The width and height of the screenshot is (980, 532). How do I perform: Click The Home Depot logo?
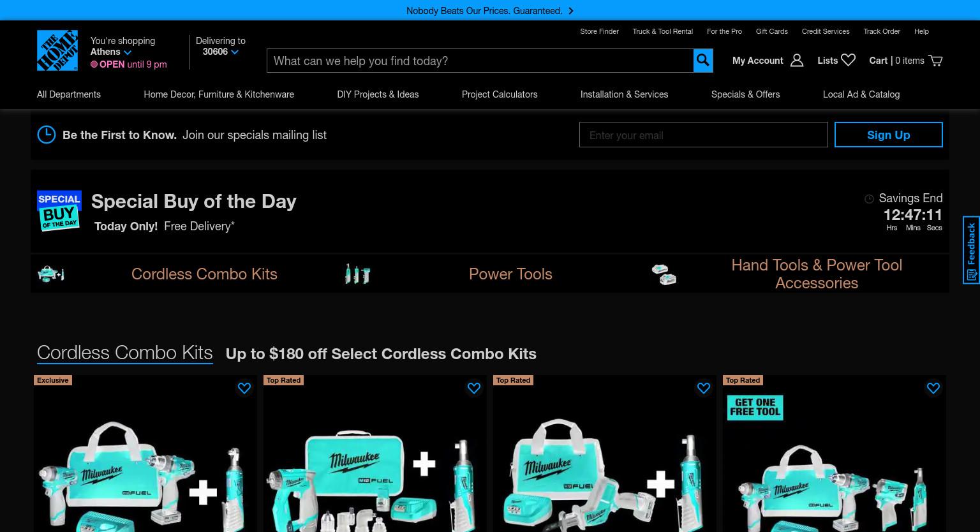pos(57,50)
